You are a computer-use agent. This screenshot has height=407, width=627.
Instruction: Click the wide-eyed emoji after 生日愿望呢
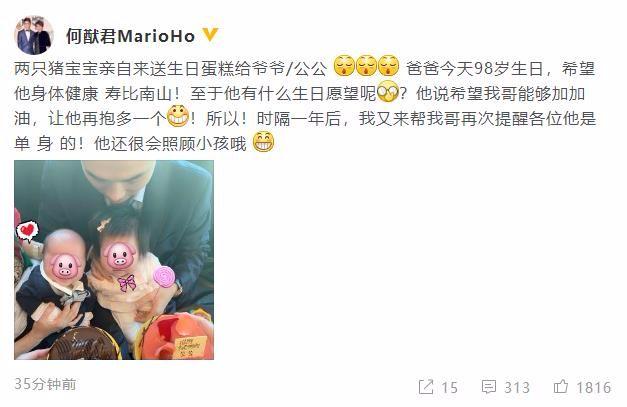tap(387, 92)
